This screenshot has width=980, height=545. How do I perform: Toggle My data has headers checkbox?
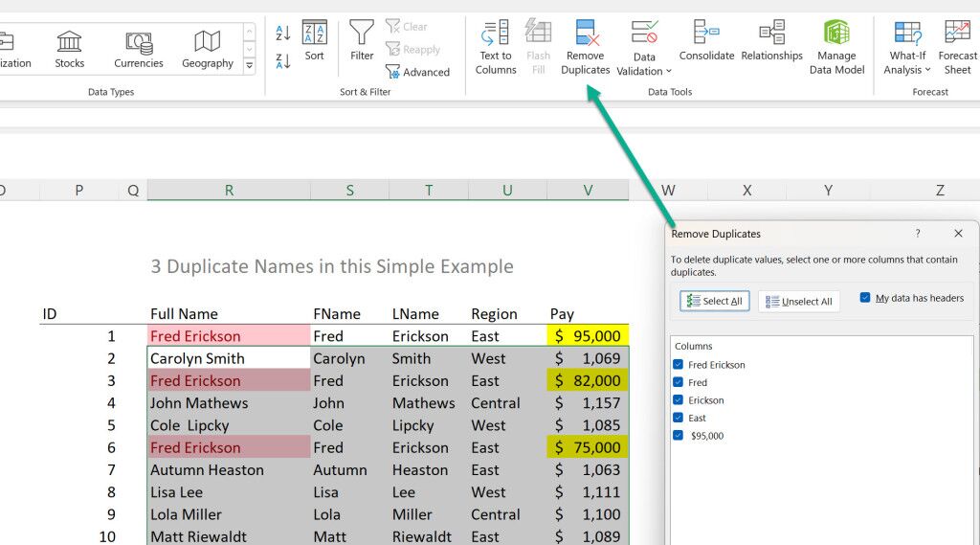(x=865, y=298)
